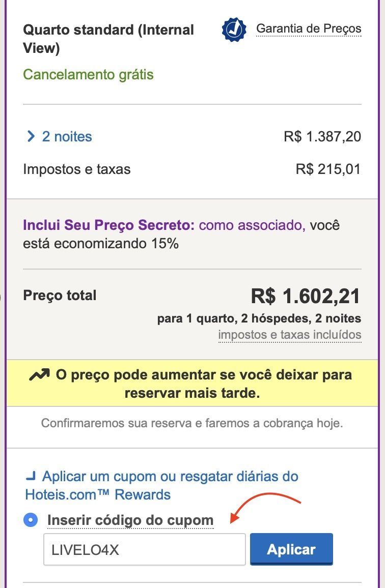The width and height of the screenshot is (385, 588).
Task: Click the Inserir código do cupom label
Action: pos(130,520)
